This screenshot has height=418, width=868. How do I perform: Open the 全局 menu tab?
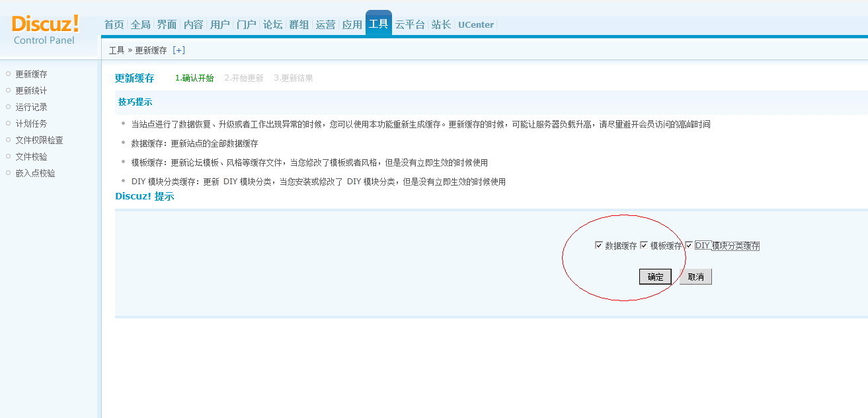(x=140, y=24)
